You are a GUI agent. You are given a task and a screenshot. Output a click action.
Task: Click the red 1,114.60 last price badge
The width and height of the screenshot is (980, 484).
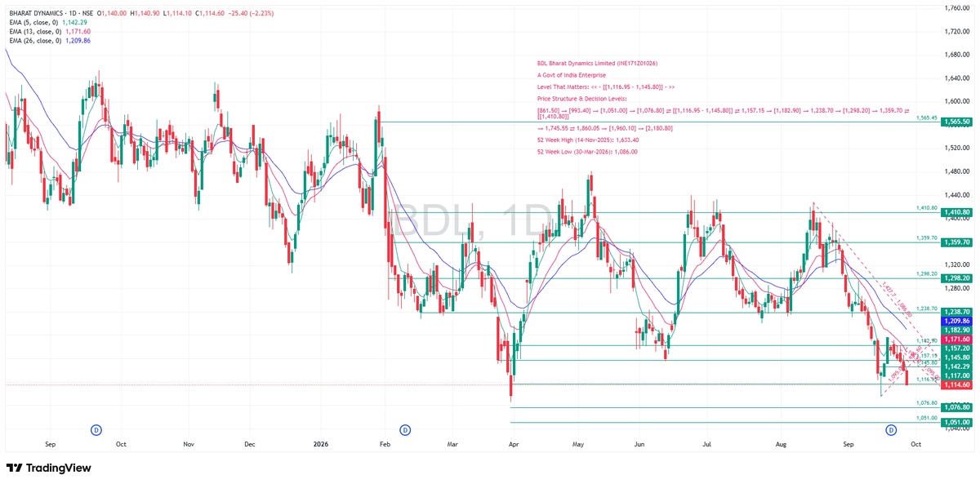point(955,384)
